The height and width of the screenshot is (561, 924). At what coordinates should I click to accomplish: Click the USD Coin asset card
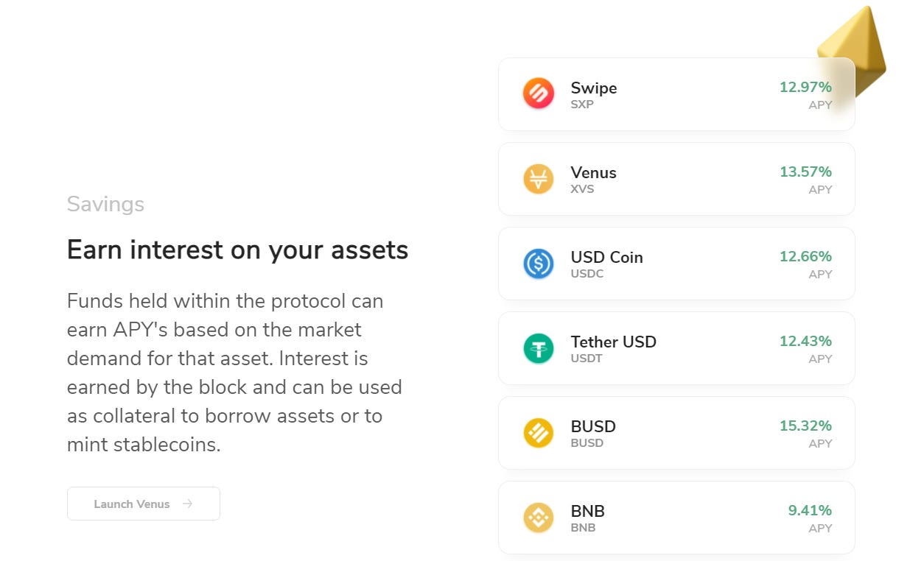[x=676, y=264]
